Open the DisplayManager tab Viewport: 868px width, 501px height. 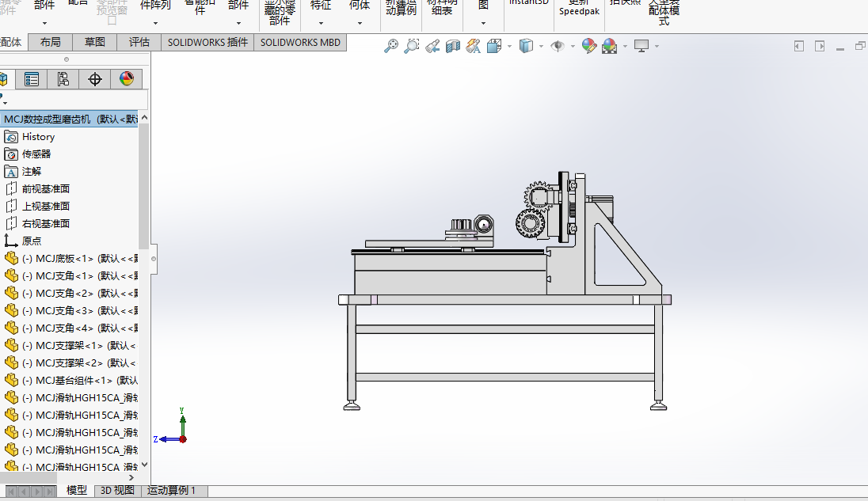(126, 79)
